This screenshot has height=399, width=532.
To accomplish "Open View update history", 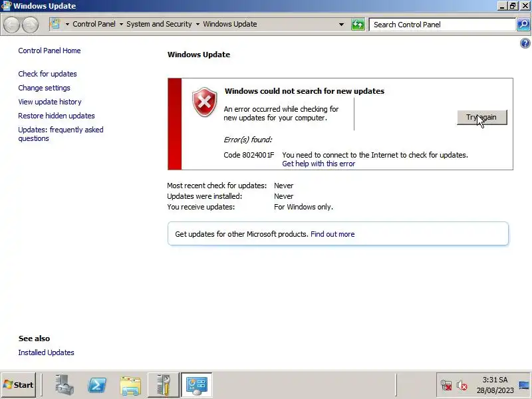I will coord(50,102).
